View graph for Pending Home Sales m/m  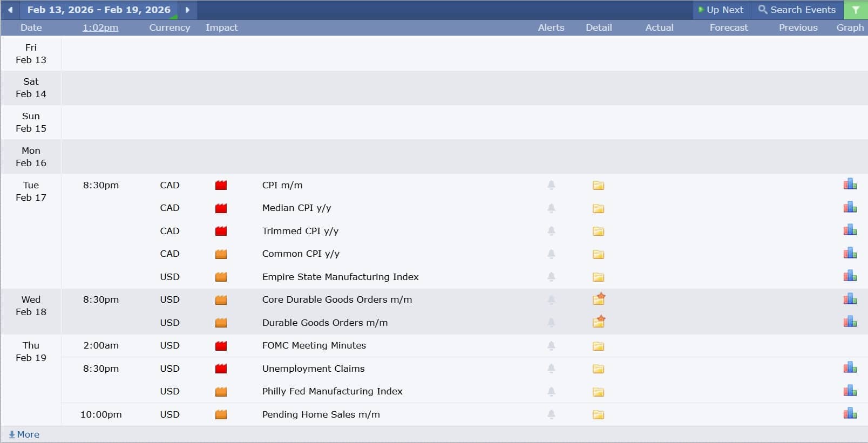pos(850,414)
